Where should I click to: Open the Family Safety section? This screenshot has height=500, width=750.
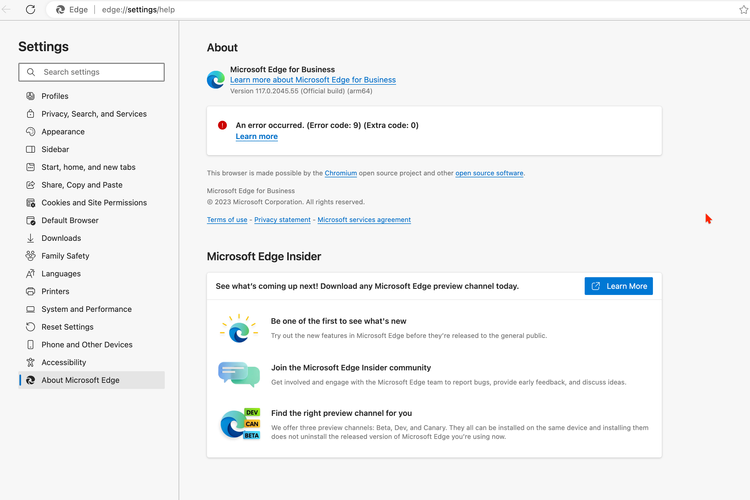(65, 256)
